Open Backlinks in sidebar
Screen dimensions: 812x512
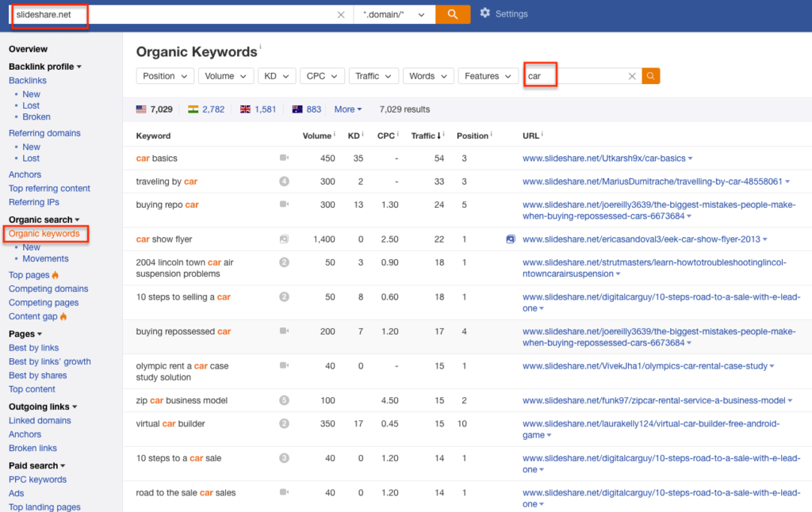pyautogui.click(x=28, y=80)
